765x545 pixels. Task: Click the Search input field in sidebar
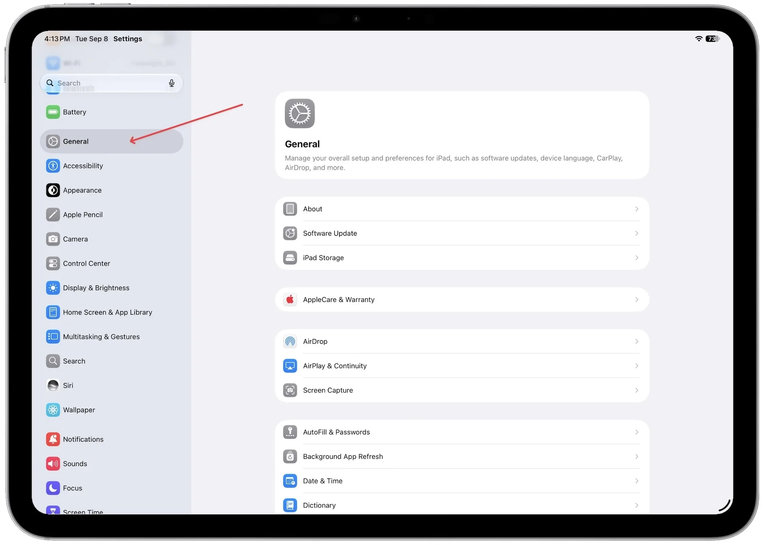click(x=111, y=83)
